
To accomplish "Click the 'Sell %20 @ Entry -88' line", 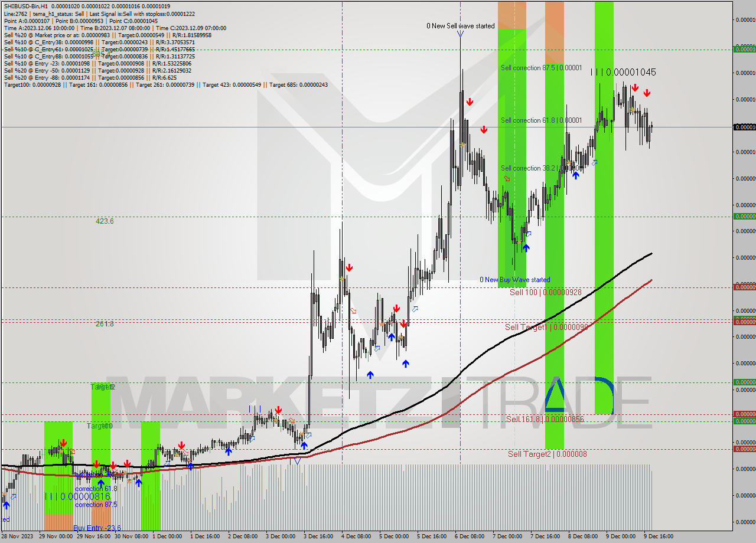I will [90, 77].
